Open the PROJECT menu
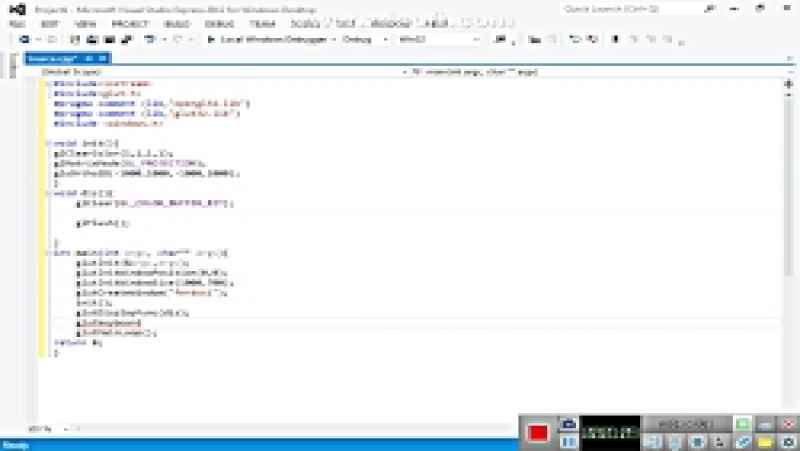Screen dimensions: 800x451 [130, 22]
